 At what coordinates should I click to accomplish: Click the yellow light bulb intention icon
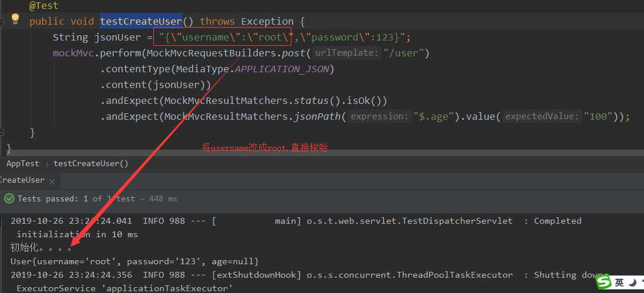pos(15,18)
